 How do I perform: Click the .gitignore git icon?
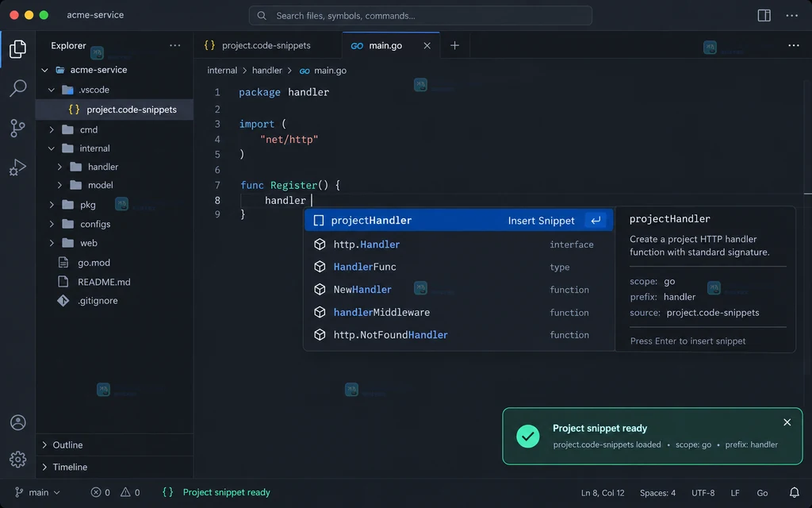pyautogui.click(x=63, y=301)
